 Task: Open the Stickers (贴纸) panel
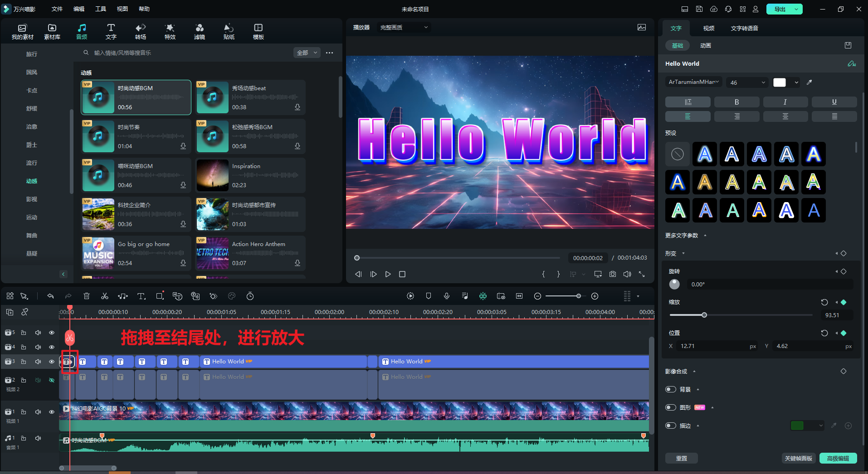(229, 31)
